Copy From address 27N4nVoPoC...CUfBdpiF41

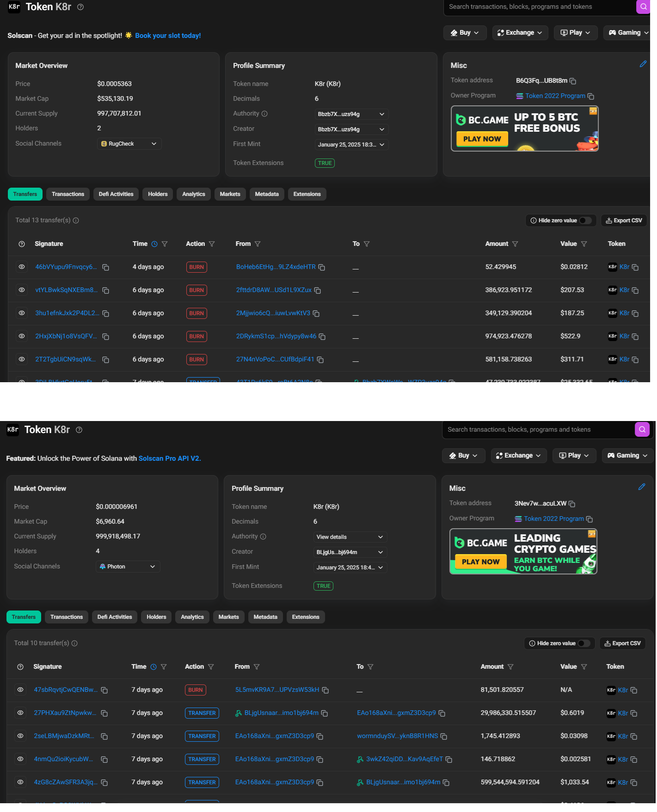[320, 360]
